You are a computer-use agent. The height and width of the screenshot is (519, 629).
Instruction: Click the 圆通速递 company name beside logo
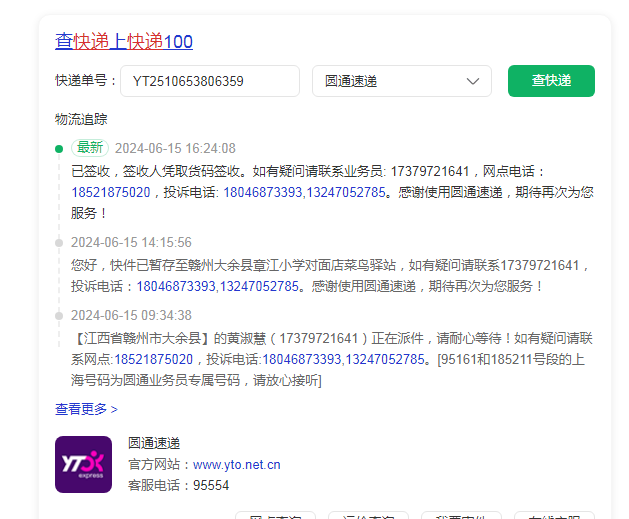click(154, 443)
